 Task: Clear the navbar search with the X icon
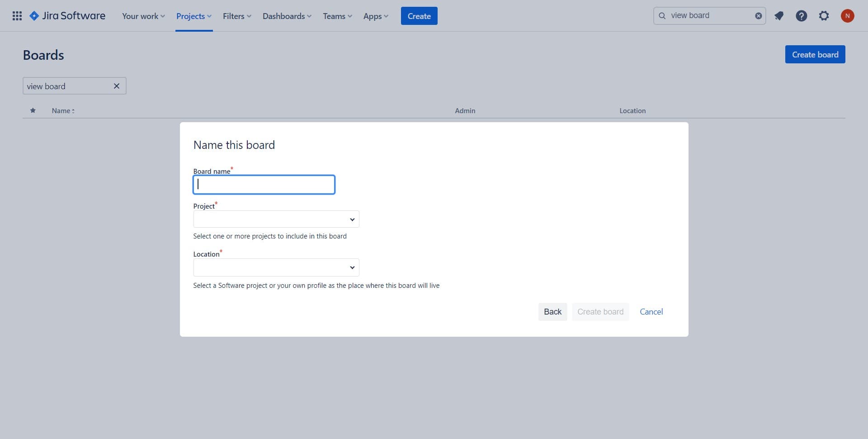758,15
